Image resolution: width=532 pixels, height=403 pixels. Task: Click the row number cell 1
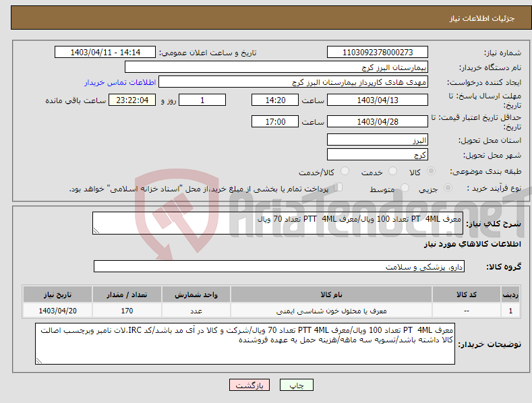(510, 311)
